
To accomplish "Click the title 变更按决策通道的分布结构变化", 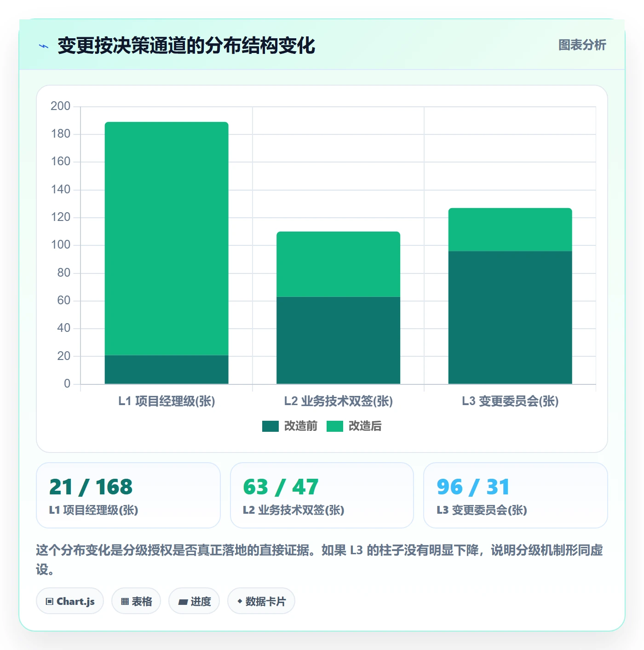I will coord(186,46).
